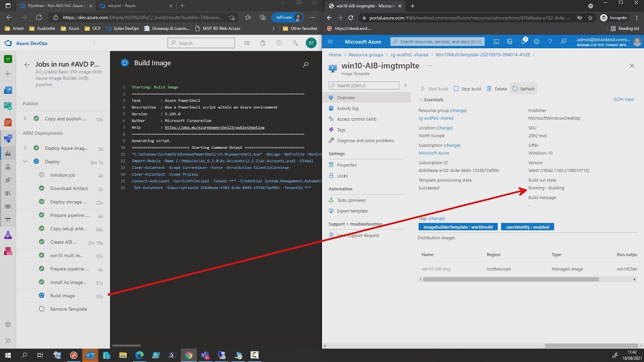Open DevOps project settings gear

[8, 325]
